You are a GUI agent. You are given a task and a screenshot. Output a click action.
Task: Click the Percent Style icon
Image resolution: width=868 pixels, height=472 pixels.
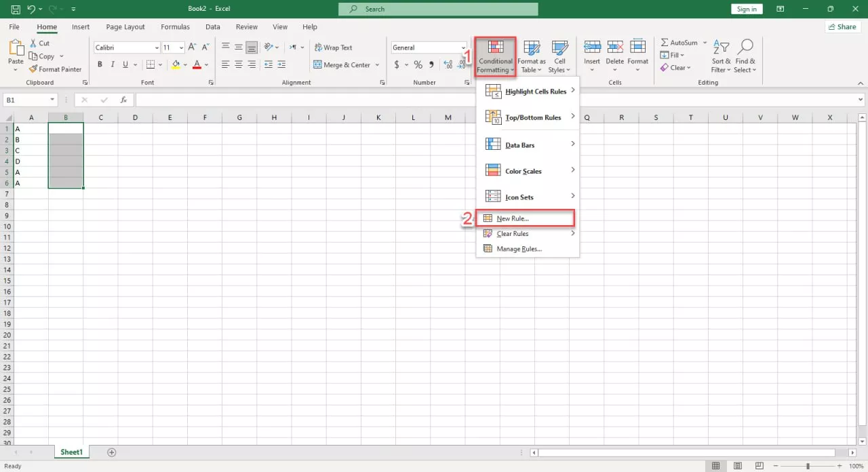[418, 65]
